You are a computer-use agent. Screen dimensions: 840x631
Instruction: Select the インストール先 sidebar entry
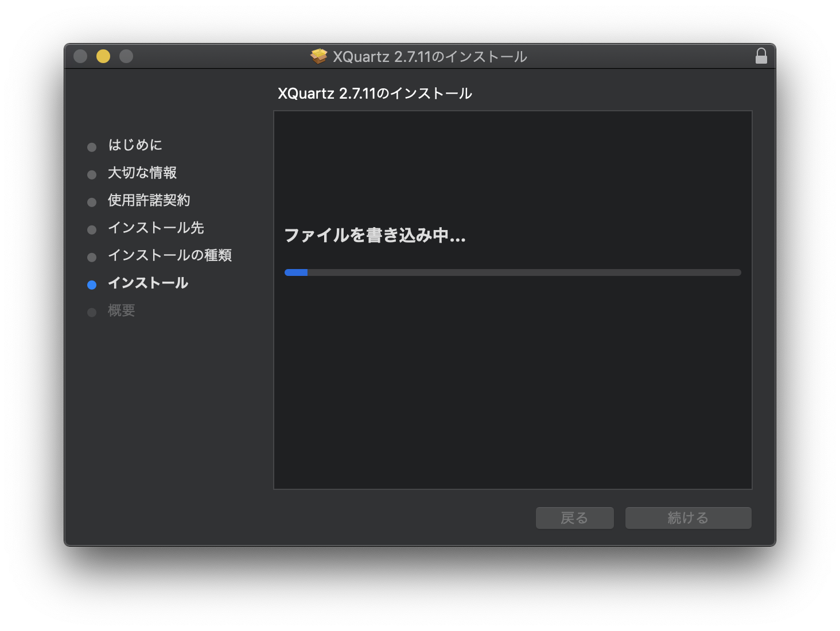tap(155, 228)
